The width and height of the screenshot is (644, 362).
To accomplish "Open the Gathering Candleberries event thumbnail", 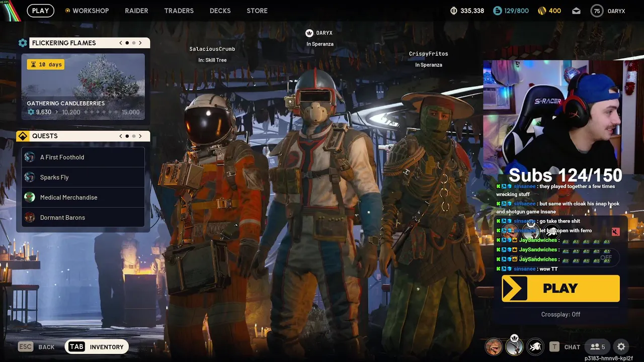I will click(83, 86).
